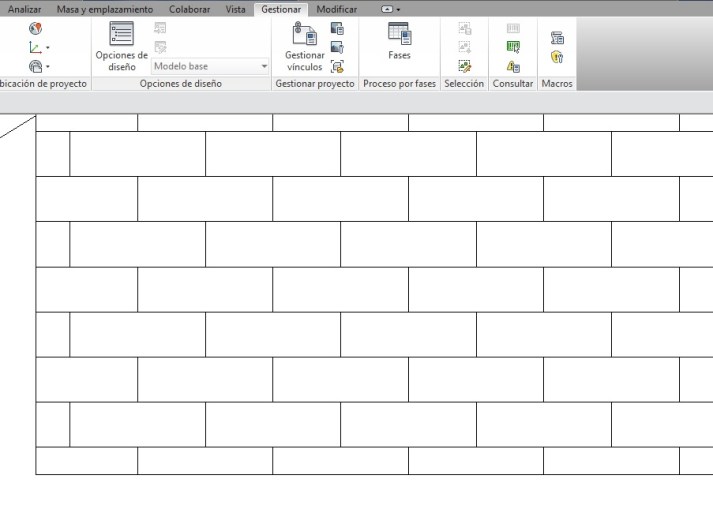Click the Gestionar vínculos button
Screen dimensions: 713x509
(304, 46)
